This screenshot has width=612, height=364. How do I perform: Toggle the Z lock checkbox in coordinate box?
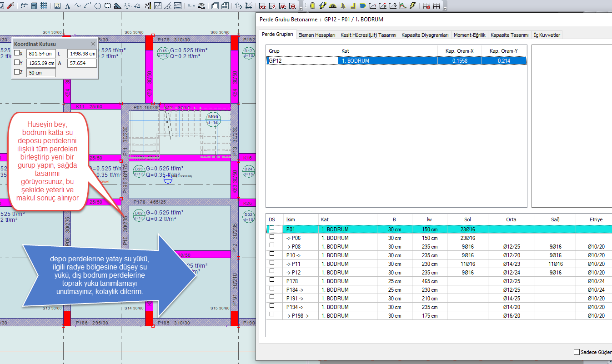point(17,72)
